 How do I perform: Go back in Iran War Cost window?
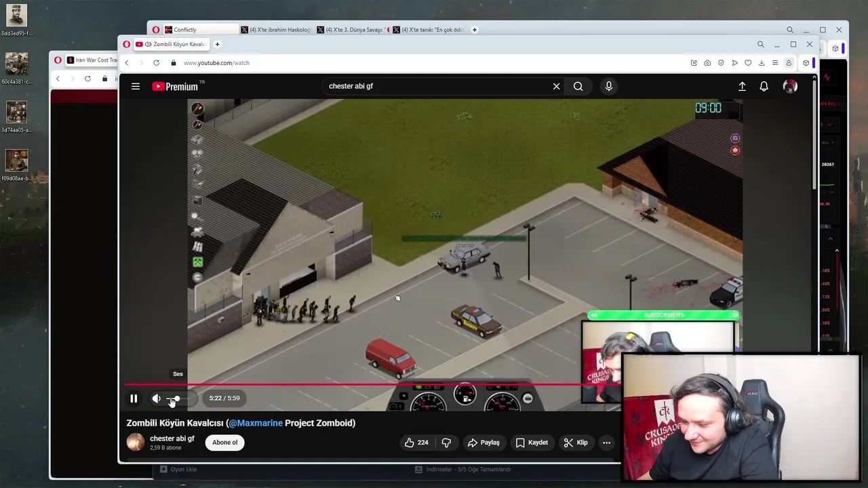coord(58,79)
